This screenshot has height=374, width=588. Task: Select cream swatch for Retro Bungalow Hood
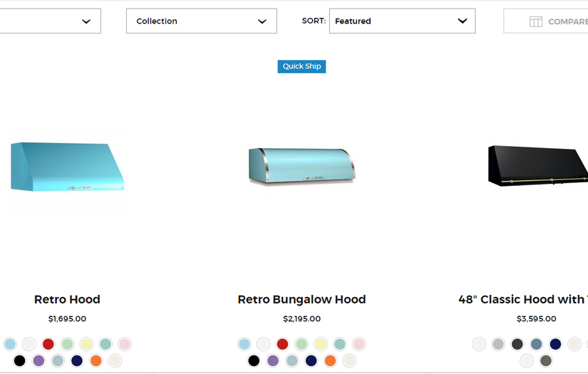[x=349, y=361]
